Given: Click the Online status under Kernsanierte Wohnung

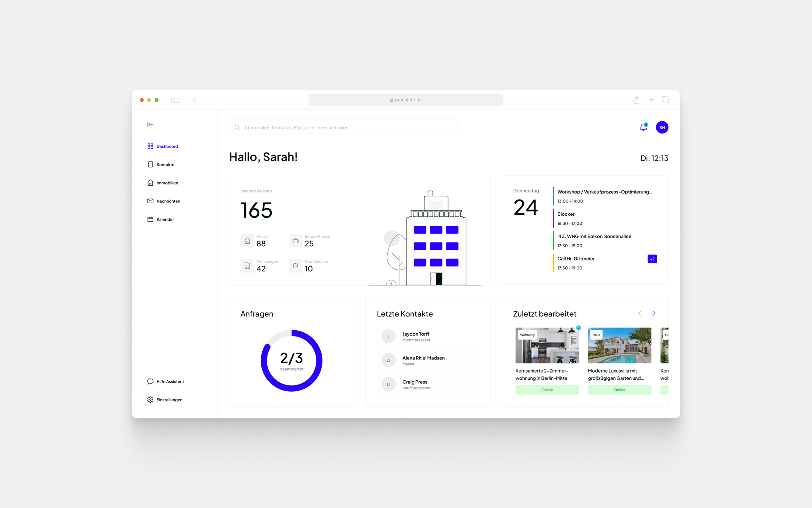Looking at the screenshot, I should 547,390.
